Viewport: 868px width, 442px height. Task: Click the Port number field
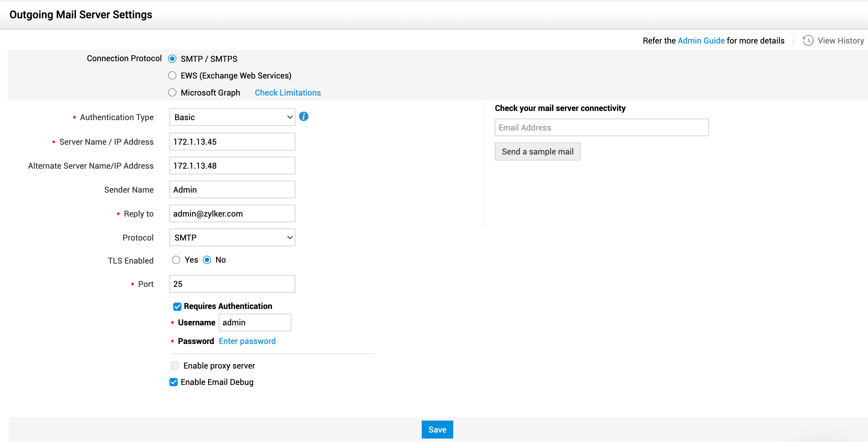(x=232, y=284)
